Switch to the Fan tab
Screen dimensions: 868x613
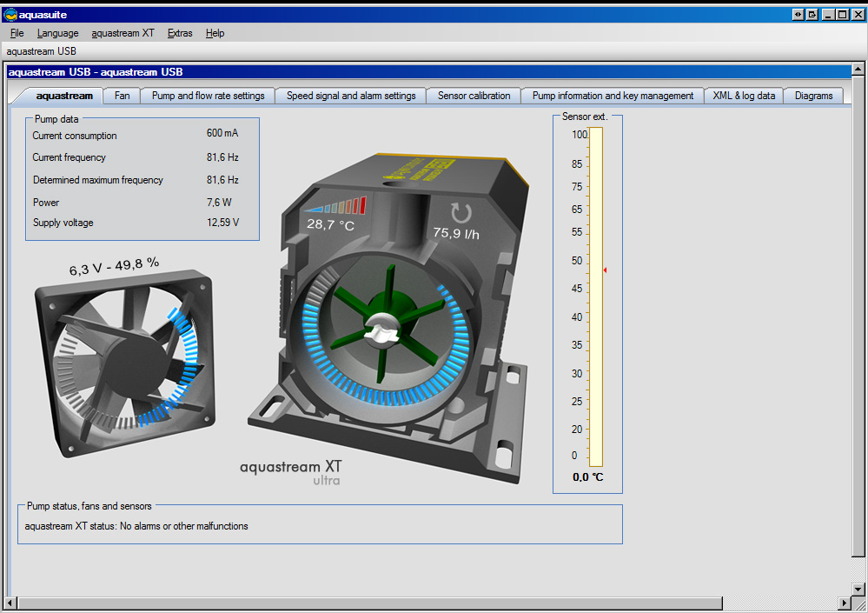point(122,96)
